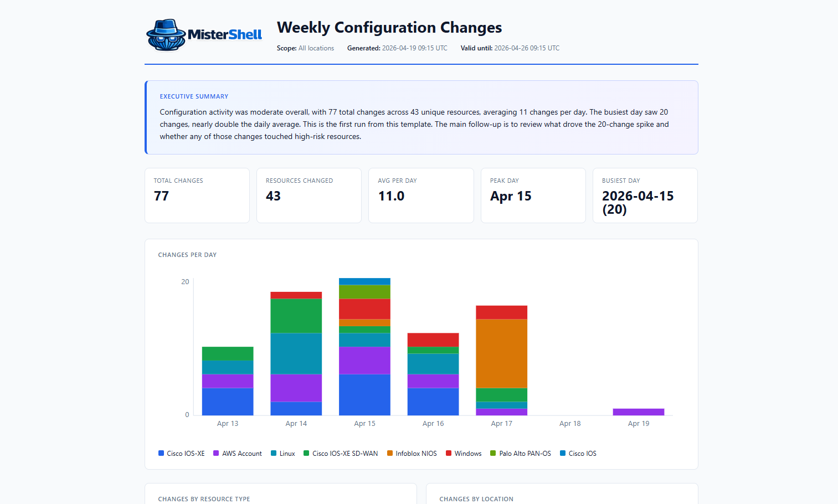Click the orange Infoblox segment in Apr 17 bar
838x504 pixels.
501,353
